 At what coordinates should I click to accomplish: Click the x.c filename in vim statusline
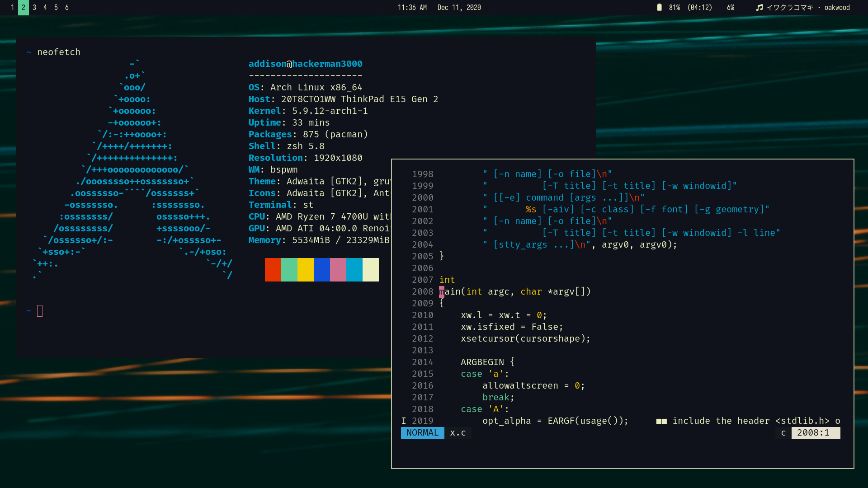[x=458, y=433]
